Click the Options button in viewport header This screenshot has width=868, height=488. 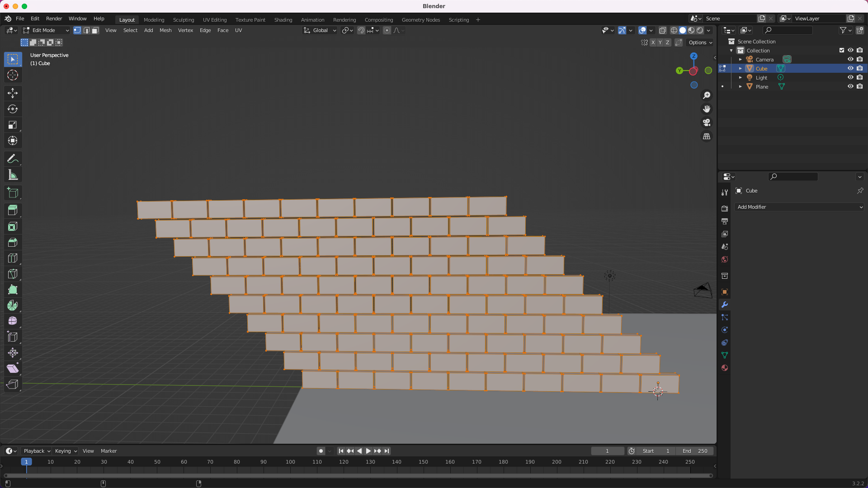click(x=700, y=42)
